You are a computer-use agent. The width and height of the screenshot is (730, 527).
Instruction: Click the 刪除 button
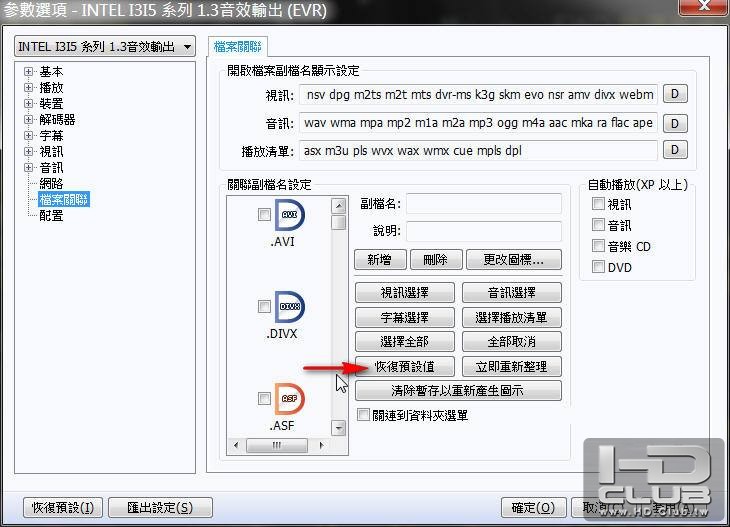tap(436, 259)
